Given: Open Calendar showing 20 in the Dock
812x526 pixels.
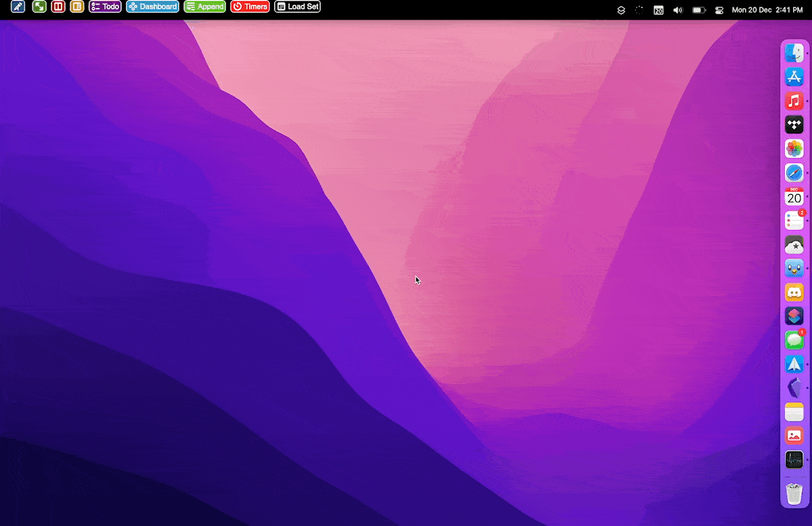Looking at the screenshot, I should 794,196.
